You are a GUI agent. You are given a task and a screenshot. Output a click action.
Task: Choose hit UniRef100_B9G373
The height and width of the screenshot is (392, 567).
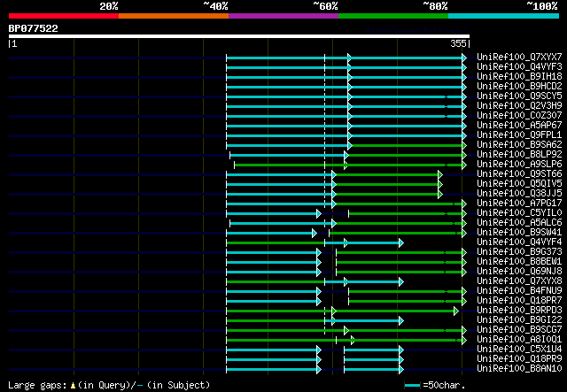pyautogui.click(x=519, y=252)
